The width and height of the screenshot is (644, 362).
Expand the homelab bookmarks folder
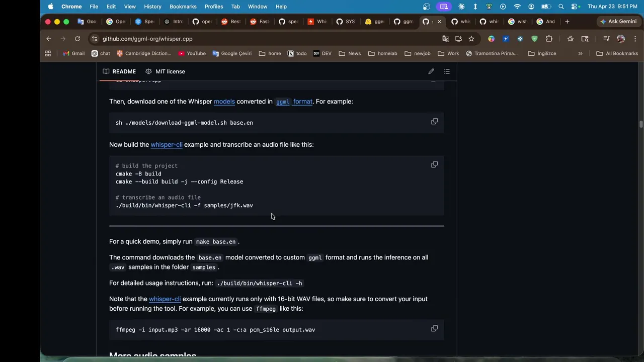[383, 53]
